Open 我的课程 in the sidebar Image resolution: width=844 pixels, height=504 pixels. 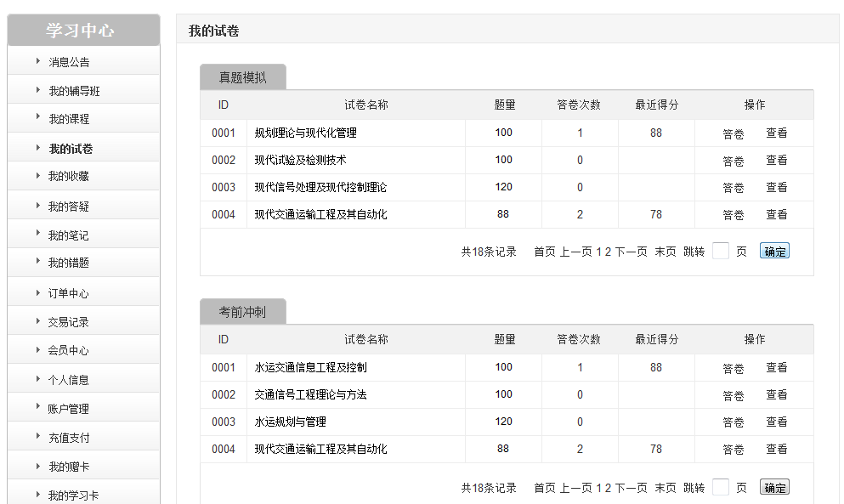[68, 119]
